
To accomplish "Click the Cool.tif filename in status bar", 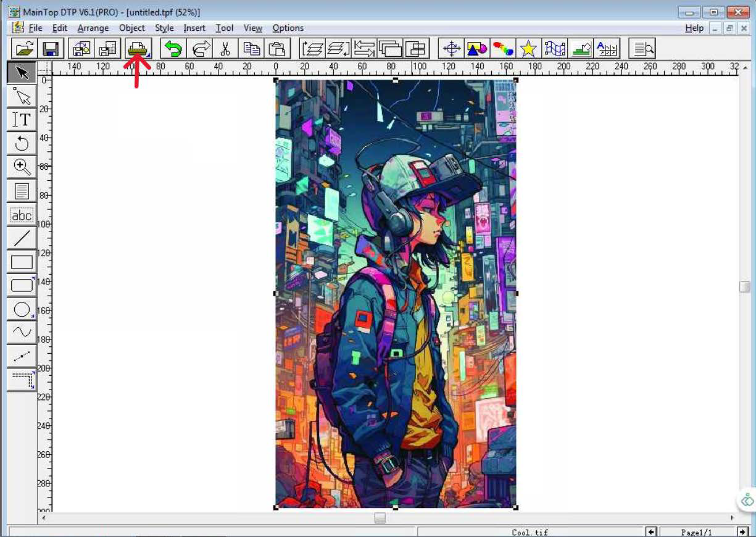I will (530, 532).
